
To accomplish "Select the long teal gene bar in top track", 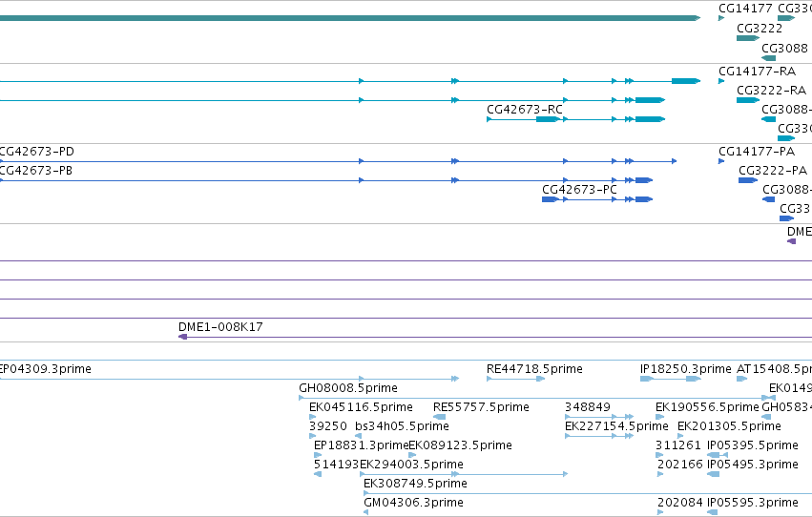I will (350, 18).
